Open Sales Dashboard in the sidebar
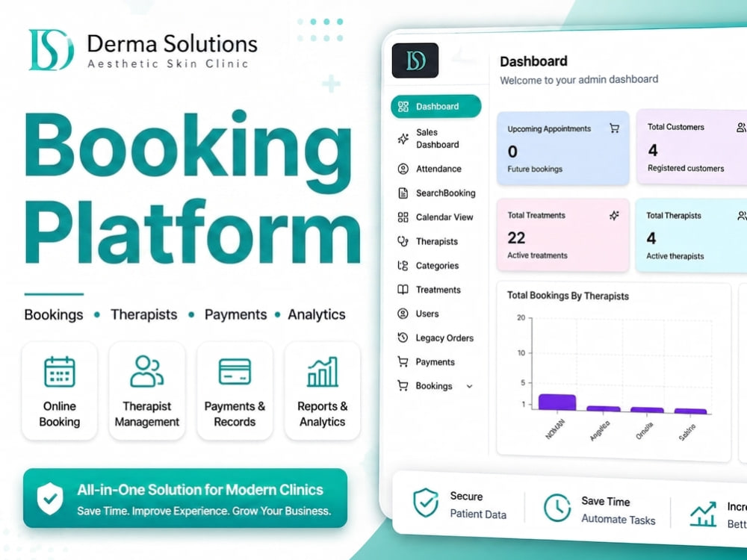The width and height of the screenshot is (747, 560). pos(436,139)
